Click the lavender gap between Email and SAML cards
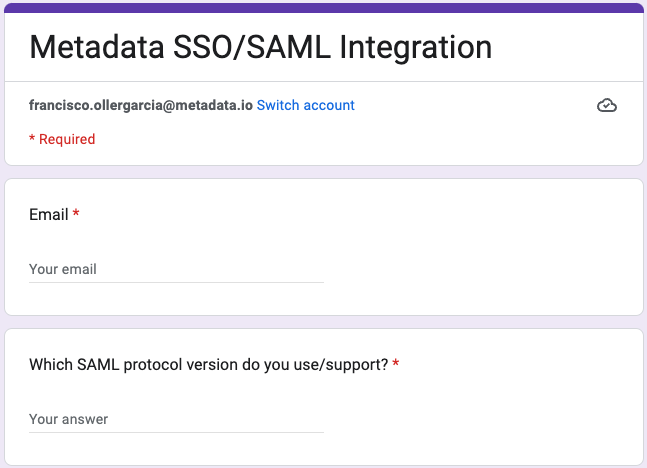This screenshot has height=468, width=647. click(x=323, y=322)
